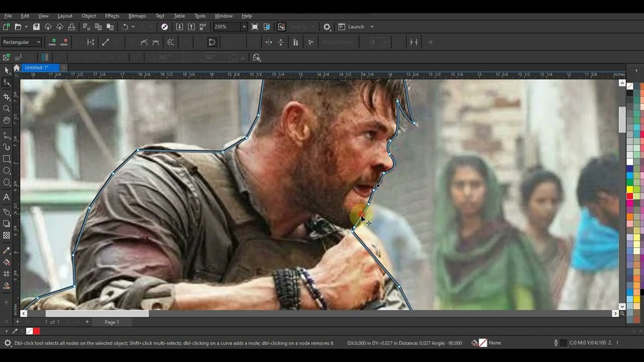This screenshot has height=362, width=644.
Task: Select the Shape tool in toolbox
Action: pyautogui.click(x=7, y=82)
